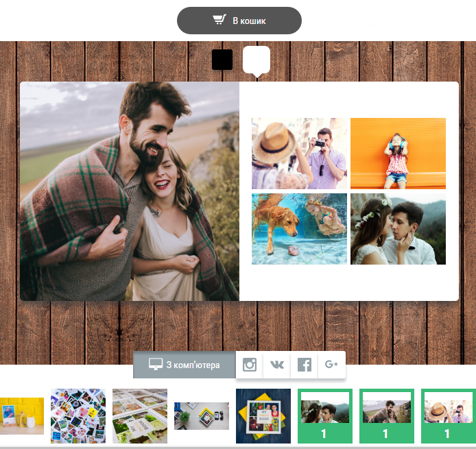
Task: Pick the dog swimming underwater photo
Action: coord(299,228)
